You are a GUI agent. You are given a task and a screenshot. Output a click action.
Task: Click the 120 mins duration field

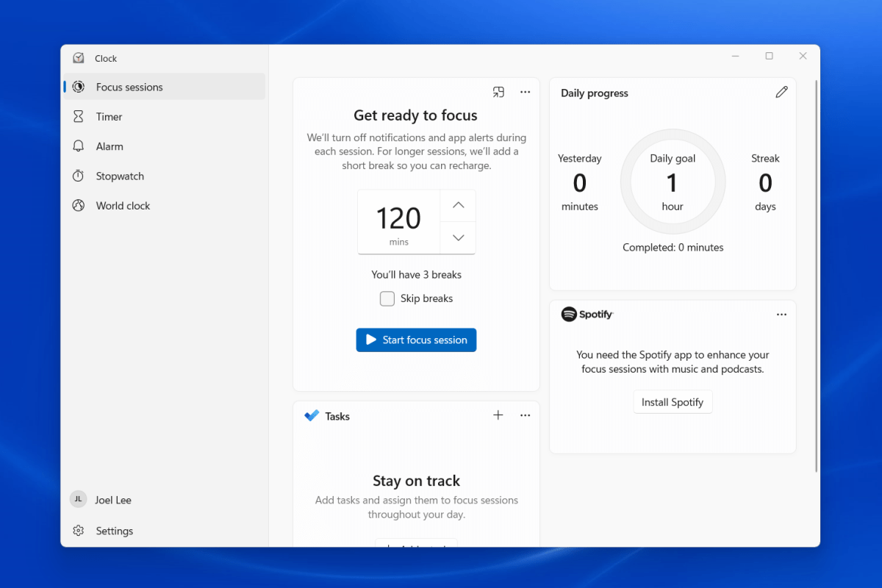pyautogui.click(x=399, y=222)
